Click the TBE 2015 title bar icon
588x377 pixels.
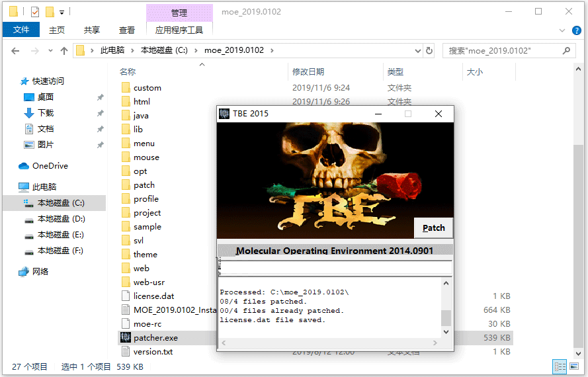pos(224,113)
